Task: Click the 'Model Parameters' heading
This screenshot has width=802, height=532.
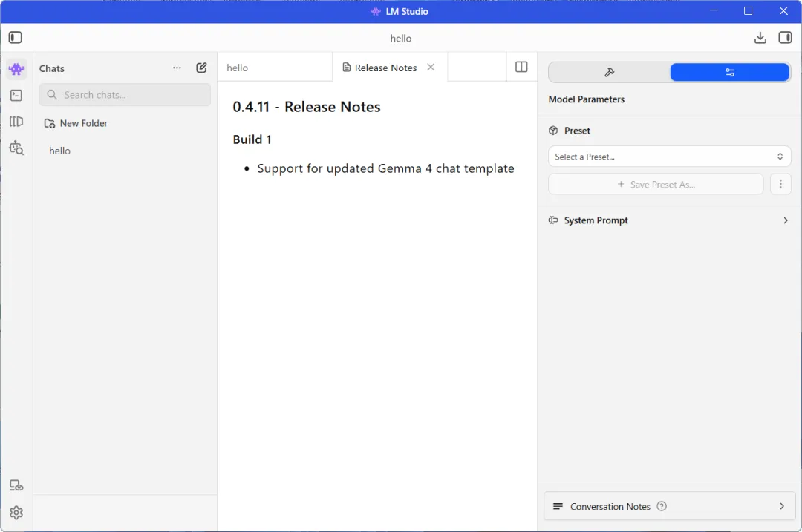Action: pos(586,99)
